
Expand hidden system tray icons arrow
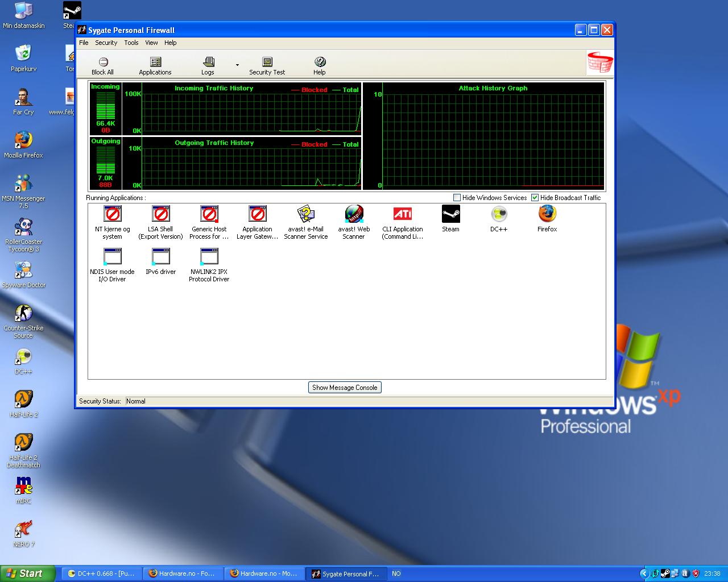click(x=644, y=573)
